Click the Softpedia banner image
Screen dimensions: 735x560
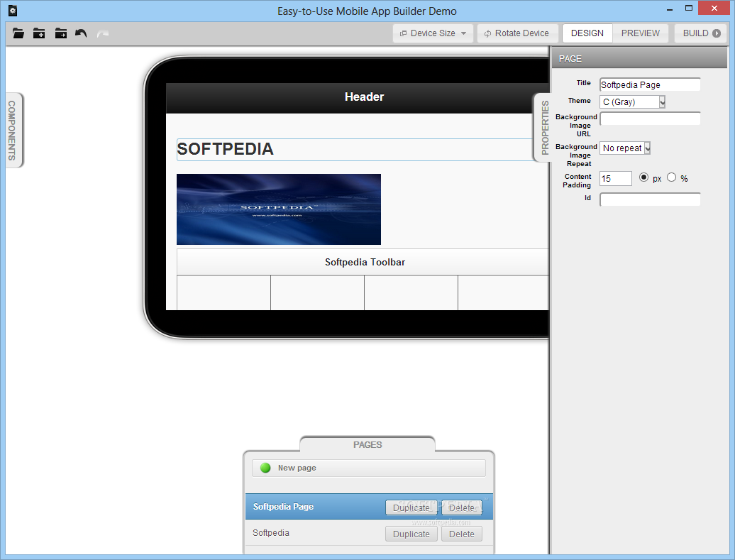[278, 209]
